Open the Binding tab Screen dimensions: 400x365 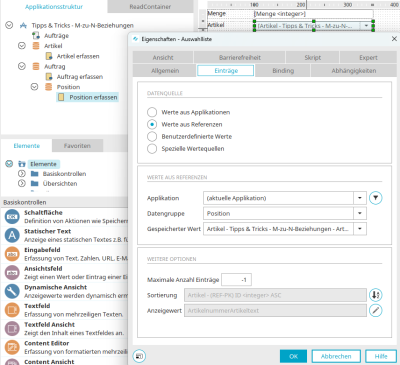coord(283,71)
